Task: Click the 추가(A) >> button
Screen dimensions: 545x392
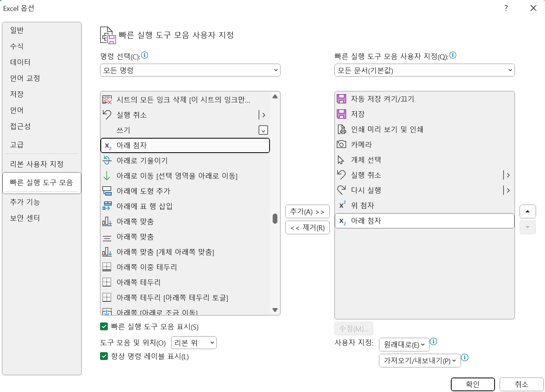Action: [x=307, y=212]
